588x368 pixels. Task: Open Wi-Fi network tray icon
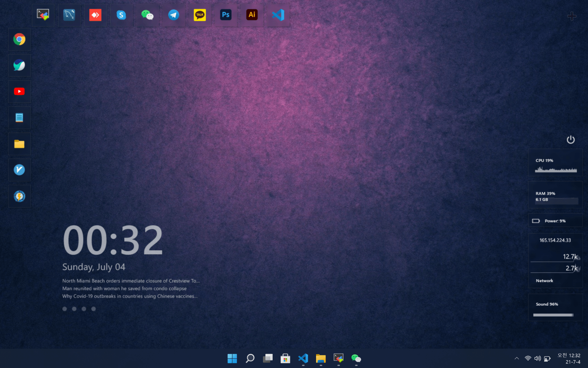coord(528,358)
